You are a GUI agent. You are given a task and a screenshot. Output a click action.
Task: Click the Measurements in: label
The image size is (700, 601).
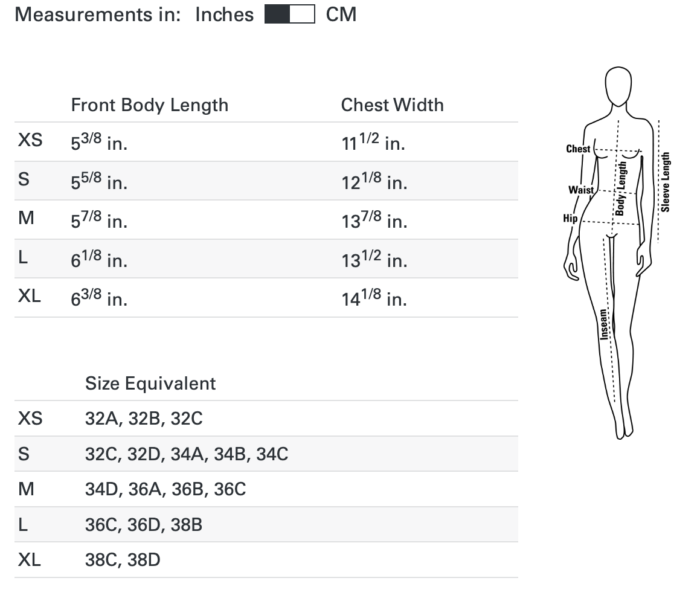[x=98, y=14]
